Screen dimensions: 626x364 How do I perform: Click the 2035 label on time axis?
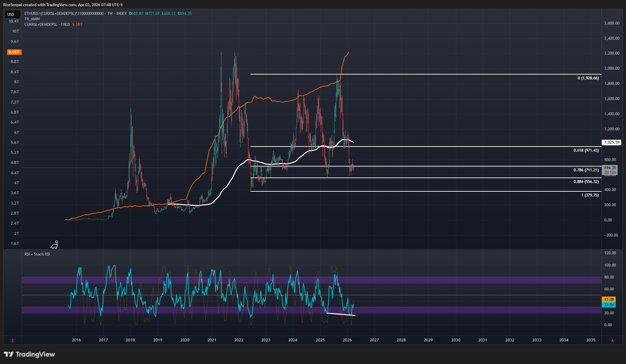(591, 340)
